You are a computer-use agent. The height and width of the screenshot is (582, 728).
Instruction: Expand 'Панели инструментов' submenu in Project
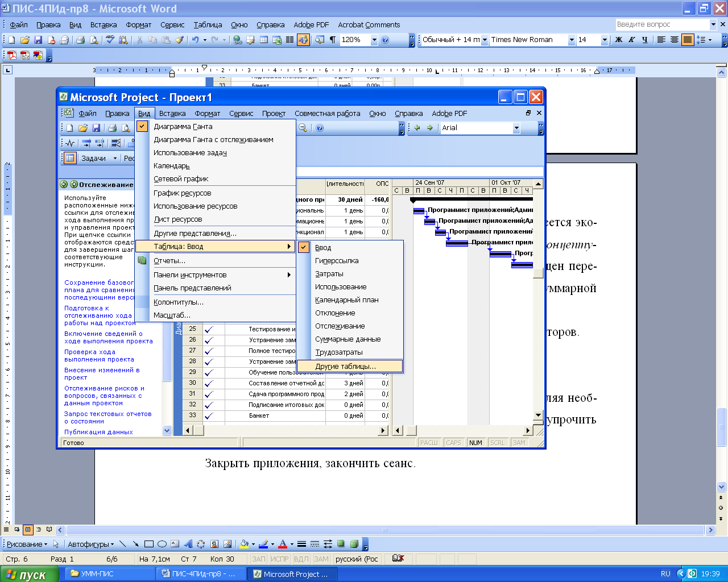coord(215,275)
